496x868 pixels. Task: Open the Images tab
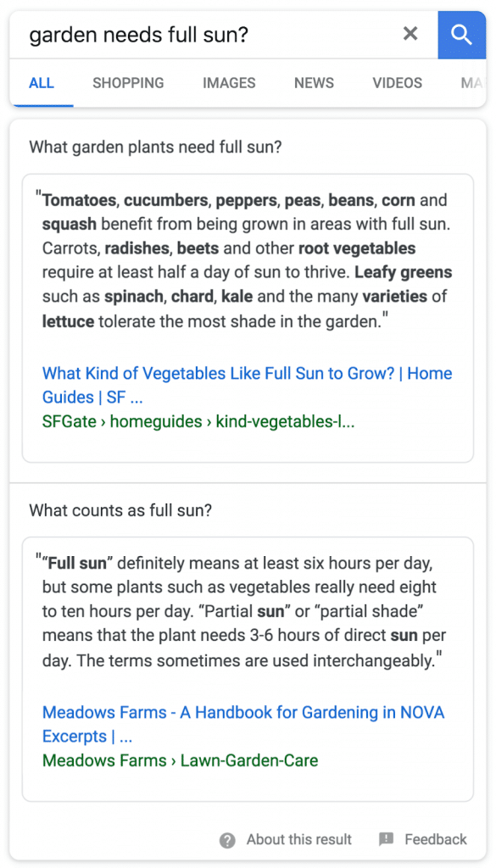click(x=229, y=83)
